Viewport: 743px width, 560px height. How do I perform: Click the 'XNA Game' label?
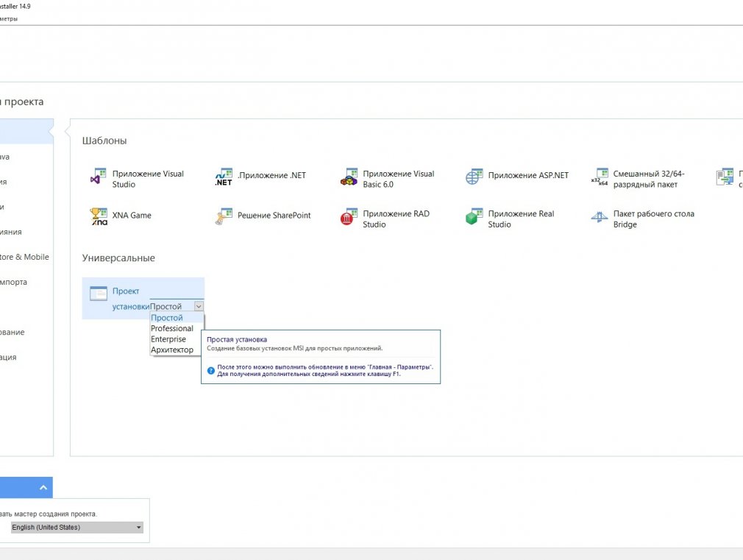pyautogui.click(x=132, y=216)
